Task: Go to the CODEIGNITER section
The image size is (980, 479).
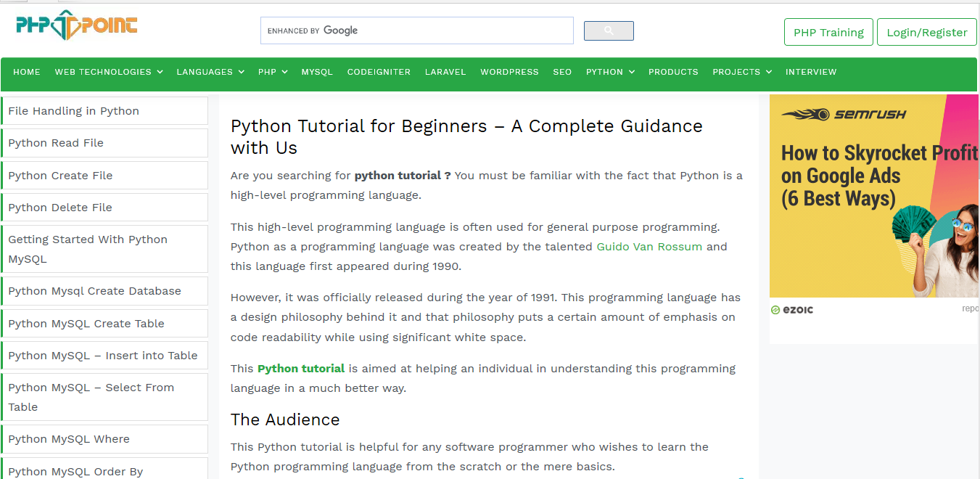Action: click(x=379, y=72)
